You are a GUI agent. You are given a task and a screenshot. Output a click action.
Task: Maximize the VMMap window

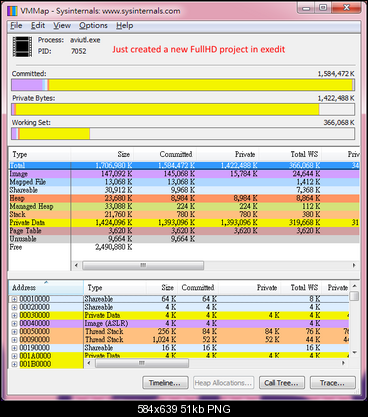pyautogui.click(x=323, y=8)
